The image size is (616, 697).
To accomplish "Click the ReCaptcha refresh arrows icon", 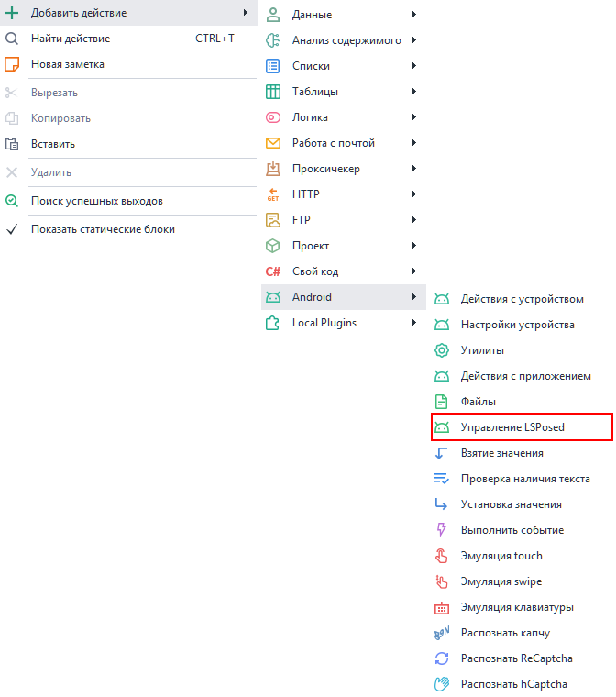I will [x=441, y=658].
